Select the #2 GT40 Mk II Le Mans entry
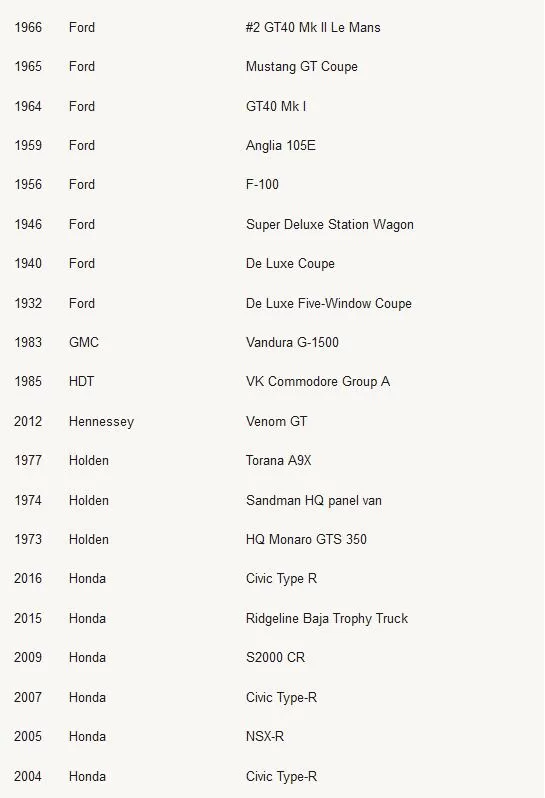The width and height of the screenshot is (545, 798). tap(313, 27)
